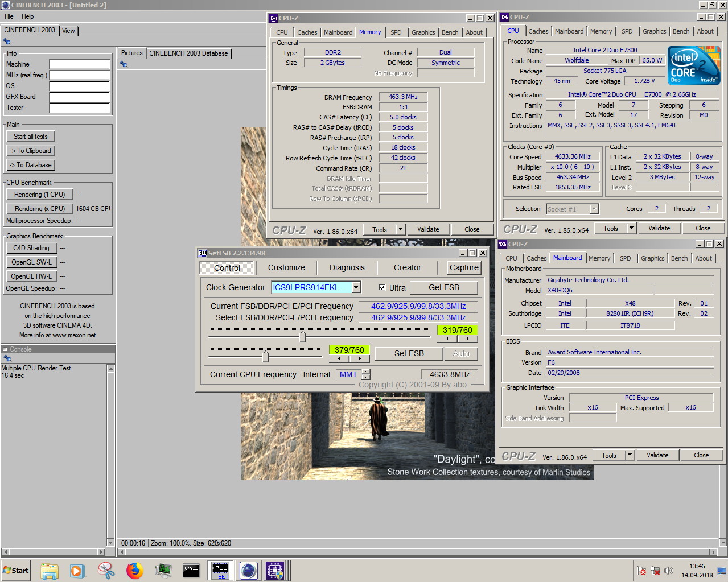Open Graphics tab in CPU tab CPU-Z window
728x582 pixels.
654,31
